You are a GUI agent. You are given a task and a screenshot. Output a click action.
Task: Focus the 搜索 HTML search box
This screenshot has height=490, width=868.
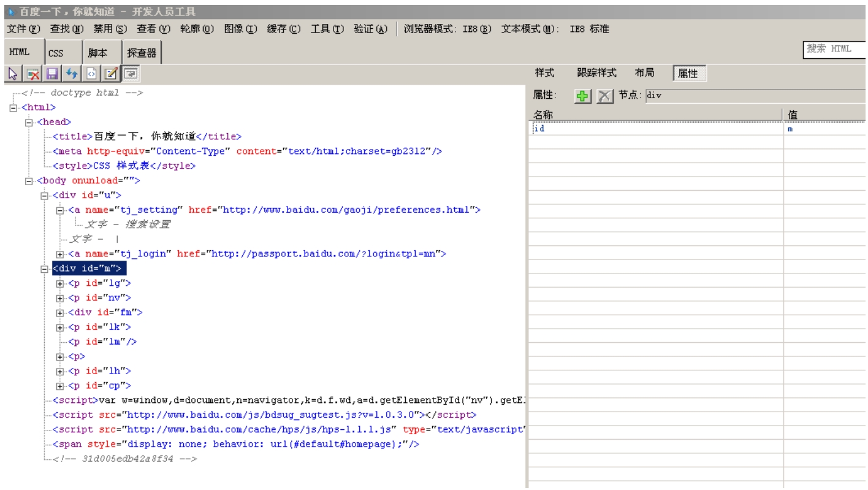click(x=835, y=50)
